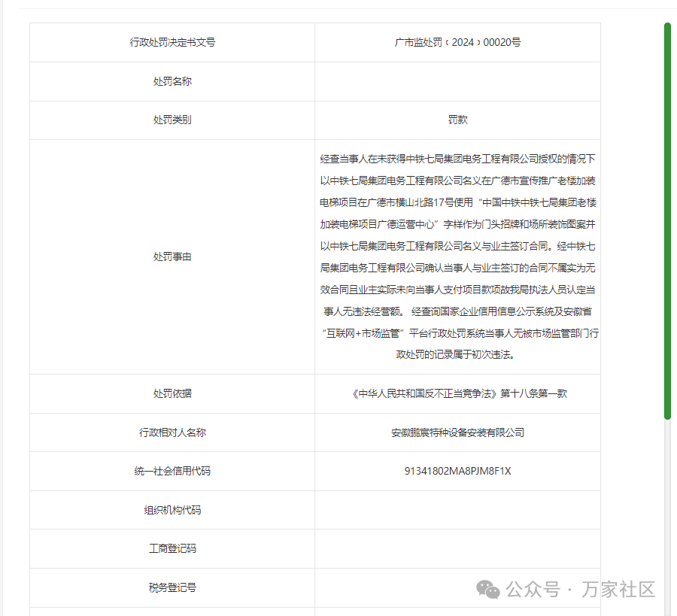The image size is (677, 616).
Task: Click the 处罚事由 label cell
Action: 172,256
